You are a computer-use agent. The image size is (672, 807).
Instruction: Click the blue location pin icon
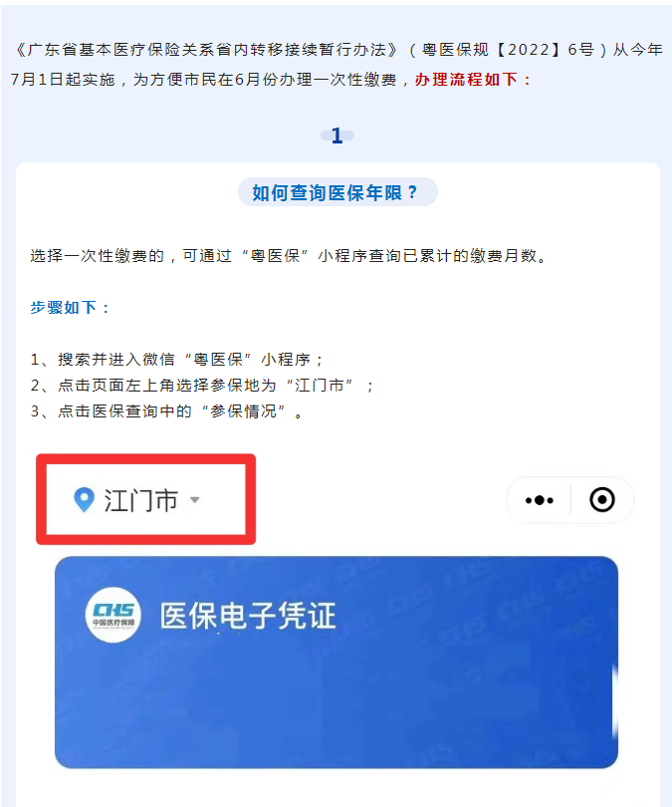[x=84, y=500]
